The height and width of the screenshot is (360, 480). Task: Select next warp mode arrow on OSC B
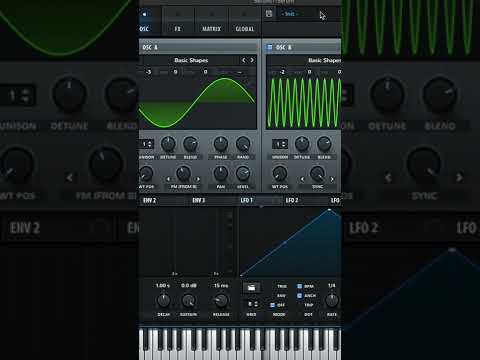click(x=332, y=179)
